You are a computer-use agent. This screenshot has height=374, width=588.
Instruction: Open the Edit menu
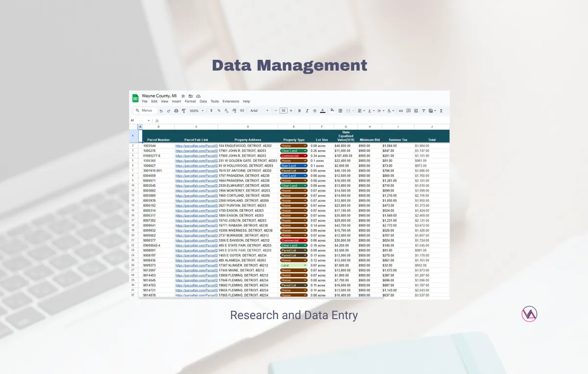(154, 101)
